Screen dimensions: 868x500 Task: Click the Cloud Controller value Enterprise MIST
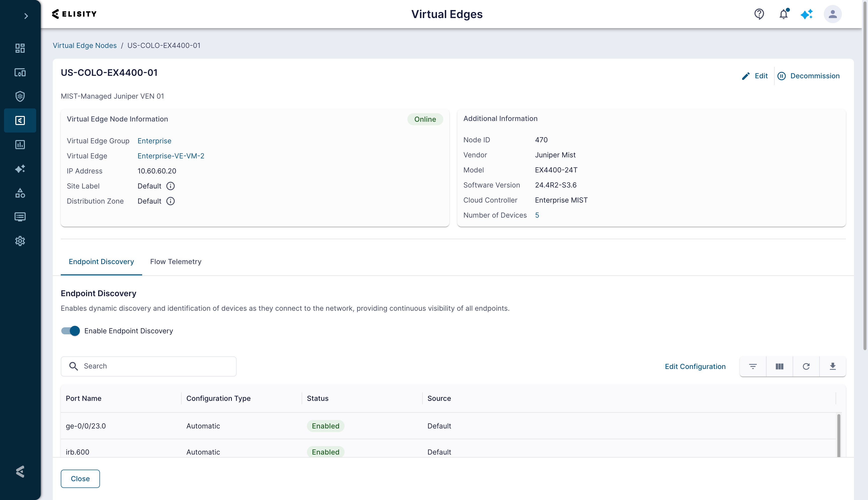[x=561, y=200]
